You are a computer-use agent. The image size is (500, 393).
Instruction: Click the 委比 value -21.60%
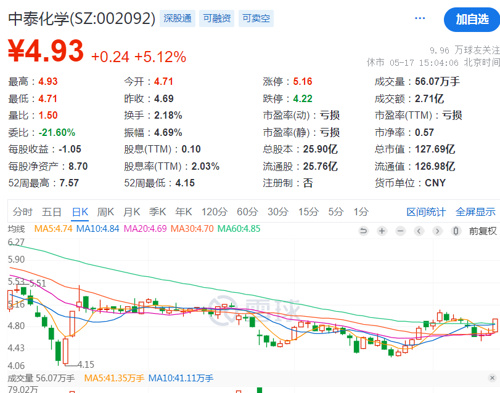click(57, 133)
